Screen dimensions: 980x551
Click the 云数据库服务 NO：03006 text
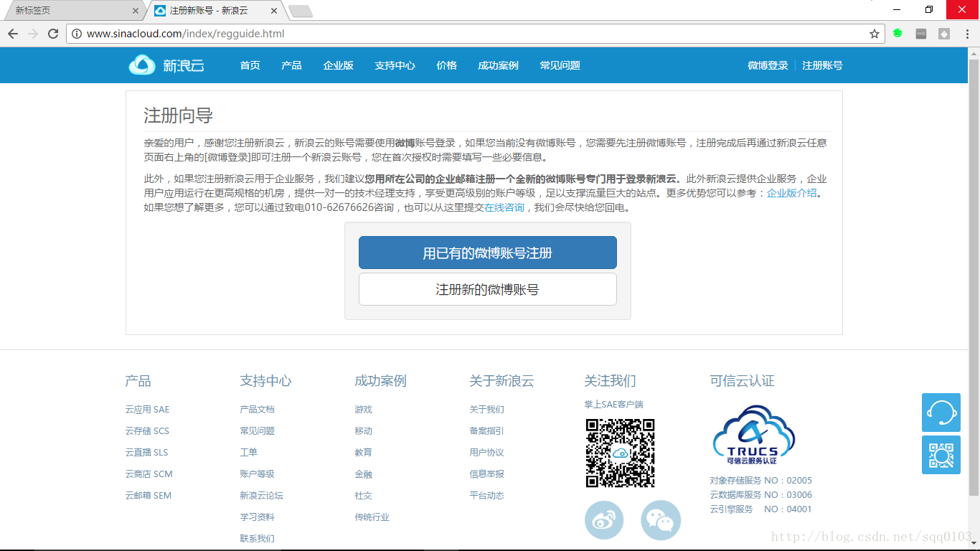click(x=760, y=495)
